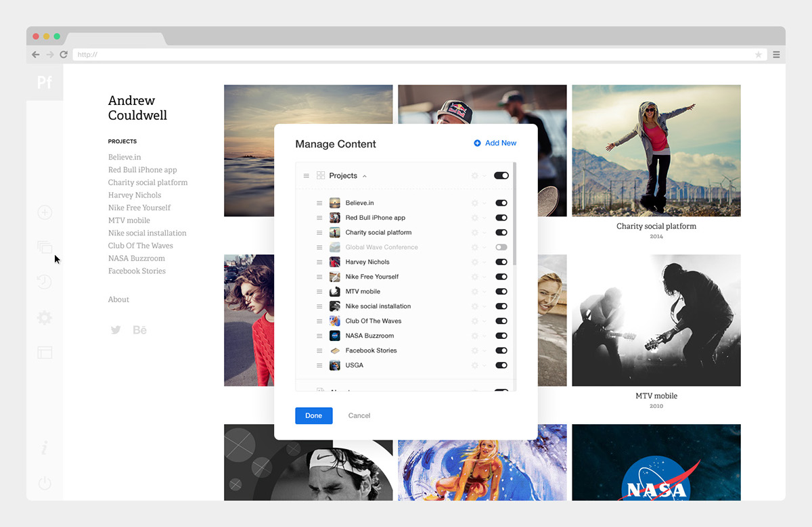
Task: Reload the page with the refresh icon
Action: [x=64, y=55]
